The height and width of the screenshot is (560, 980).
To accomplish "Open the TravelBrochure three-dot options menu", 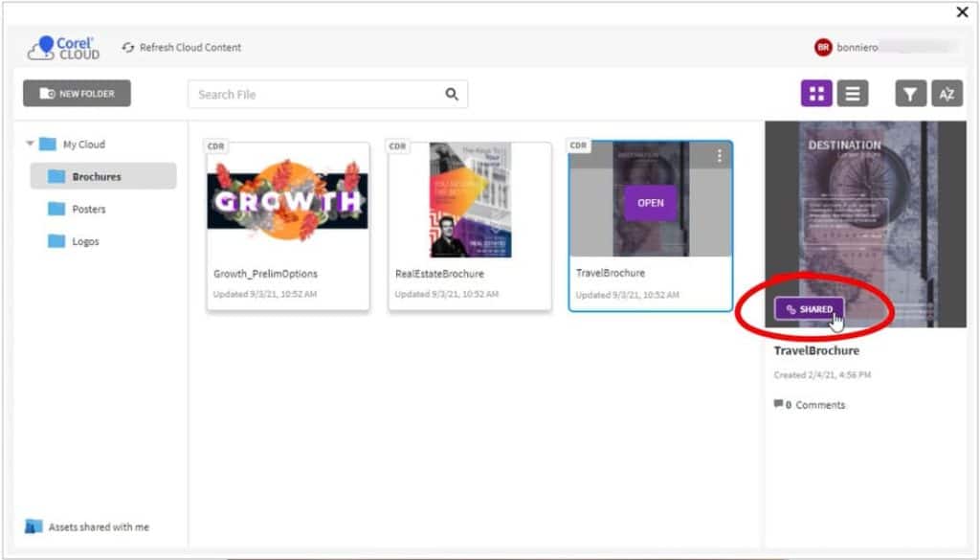I will [720, 155].
